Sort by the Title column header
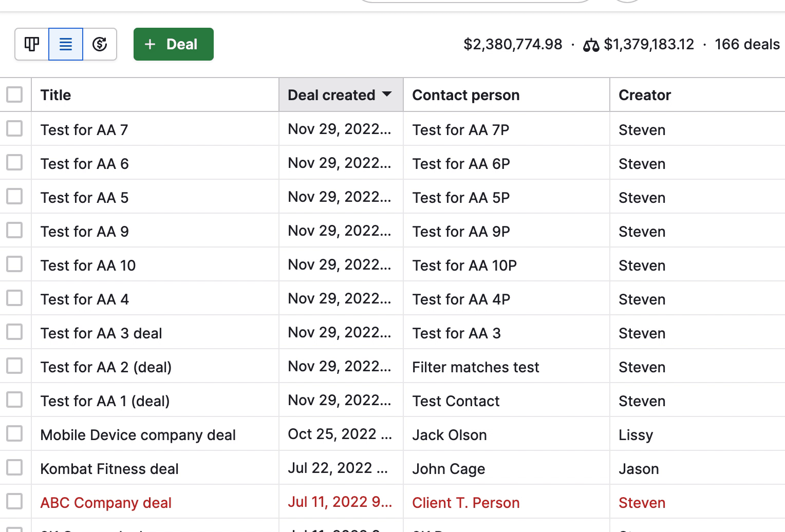This screenshot has height=532, width=785. pos(55,95)
